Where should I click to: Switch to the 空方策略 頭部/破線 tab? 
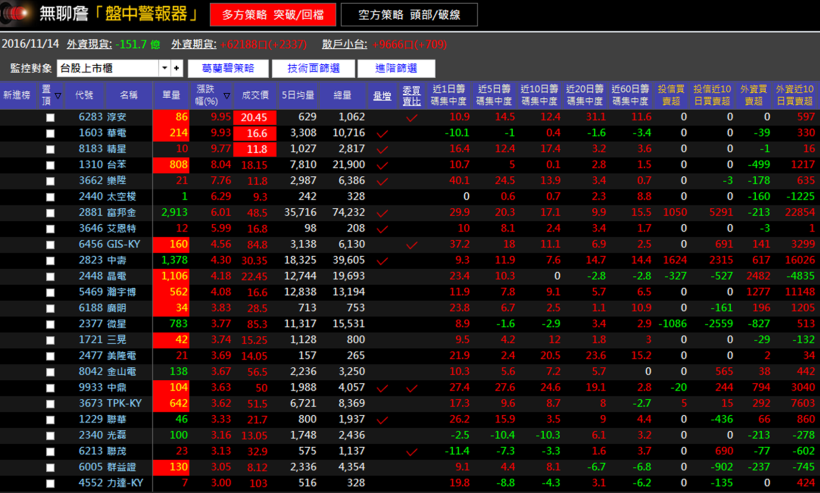(409, 15)
